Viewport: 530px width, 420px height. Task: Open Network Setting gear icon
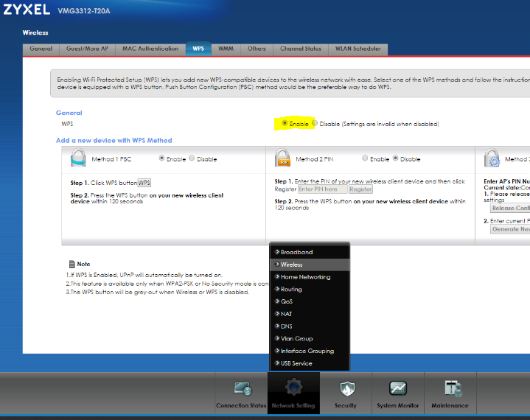pyautogui.click(x=293, y=388)
